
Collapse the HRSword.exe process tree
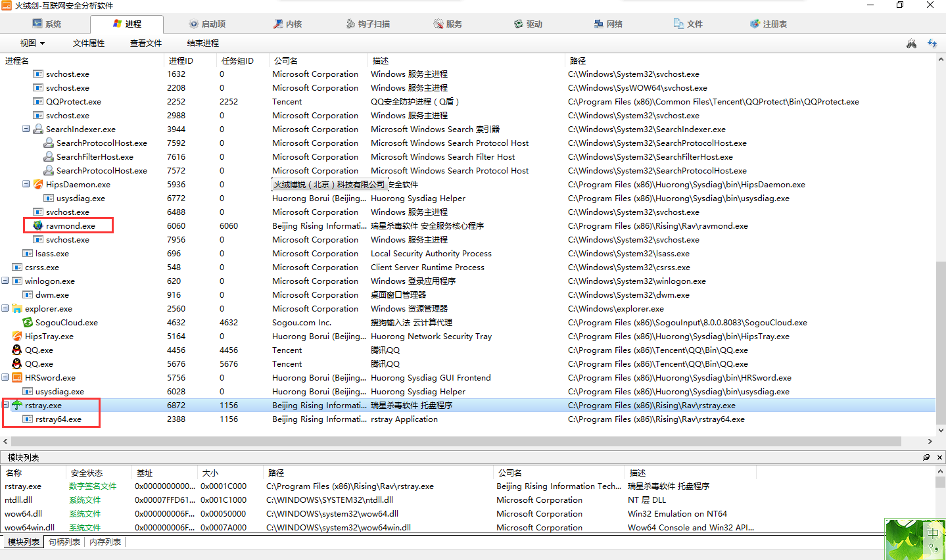point(5,377)
